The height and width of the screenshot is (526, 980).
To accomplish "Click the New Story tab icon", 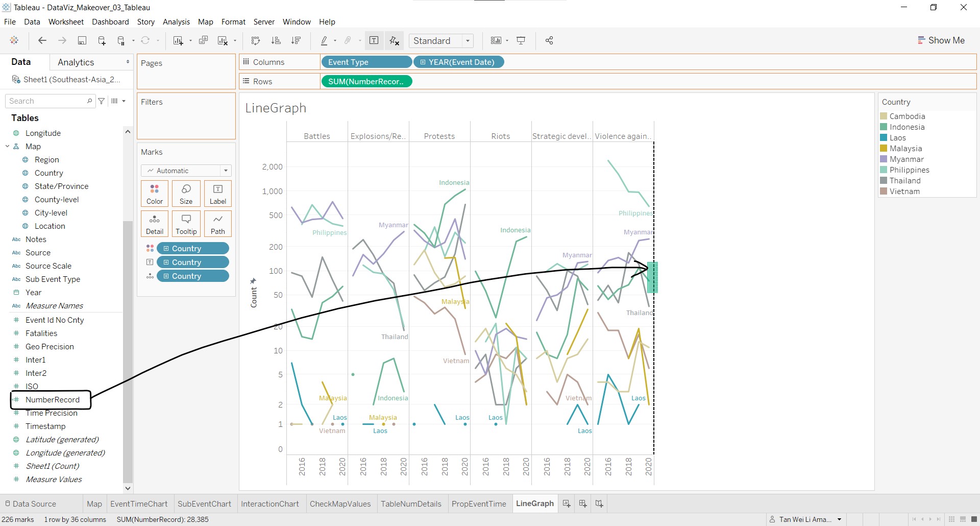I will pyautogui.click(x=599, y=504).
